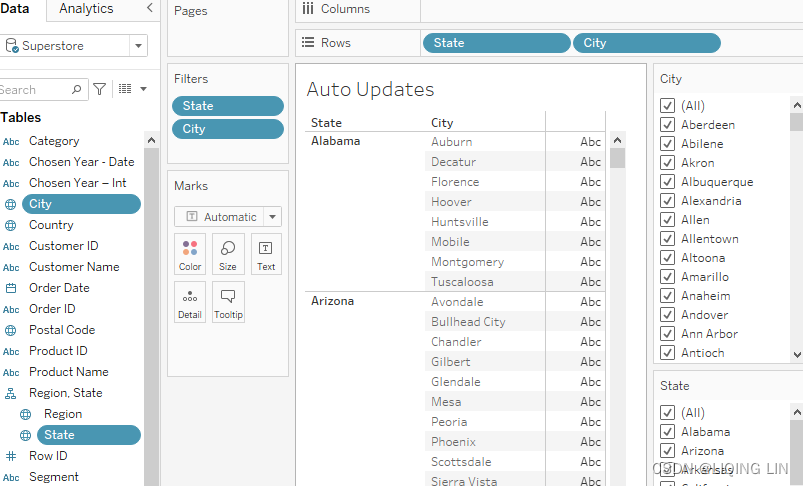The height and width of the screenshot is (486, 803).
Task: Click the globe icon beside State field
Action: [x=26, y=435]
